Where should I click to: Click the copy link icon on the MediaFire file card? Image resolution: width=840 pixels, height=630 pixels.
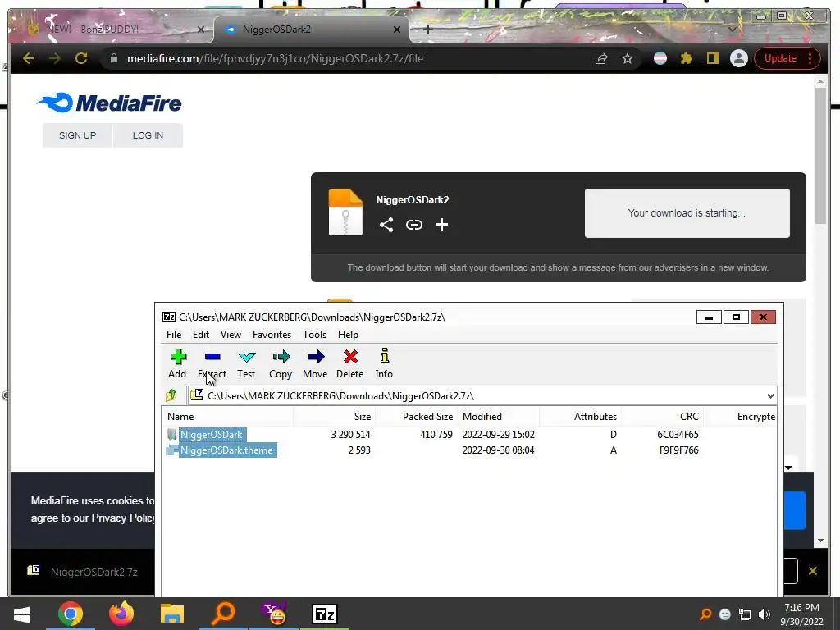tap(414, 225)
